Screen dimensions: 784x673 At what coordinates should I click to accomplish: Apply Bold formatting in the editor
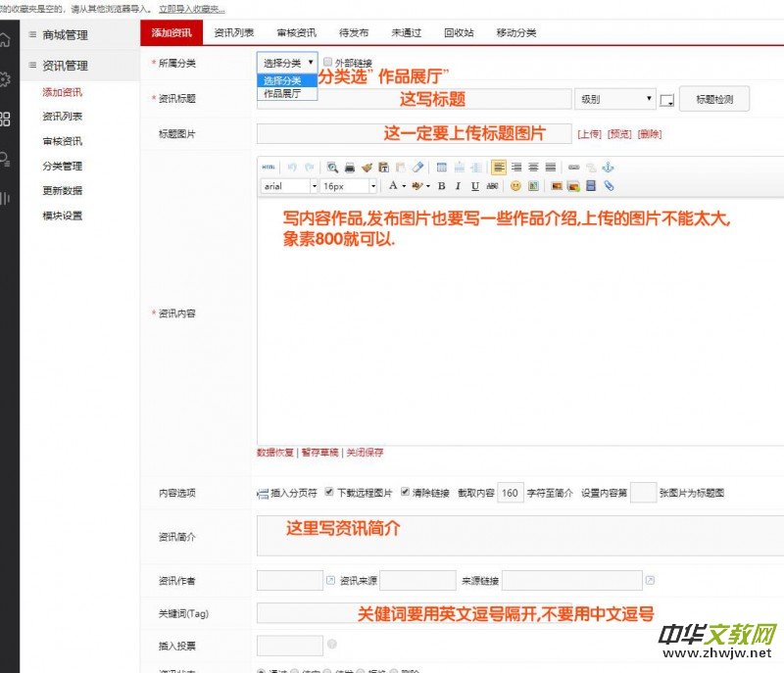441,184
